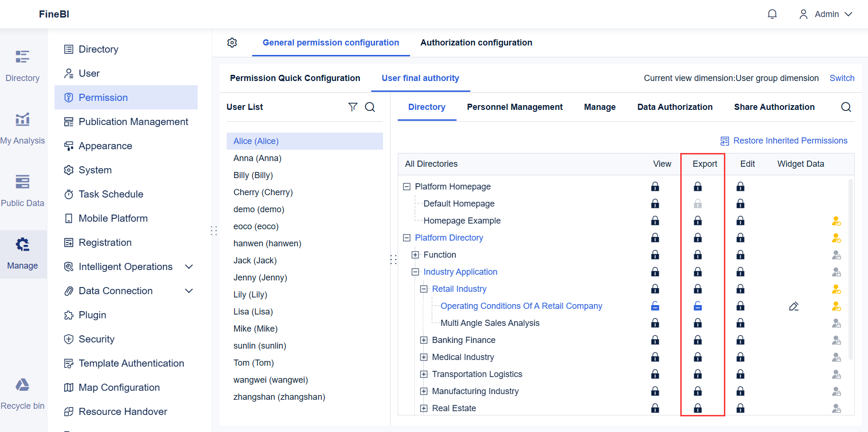Toggle Edit lock for Platform Homepage
The width and height of the screenshot is (868, 432).
[740, 187]
